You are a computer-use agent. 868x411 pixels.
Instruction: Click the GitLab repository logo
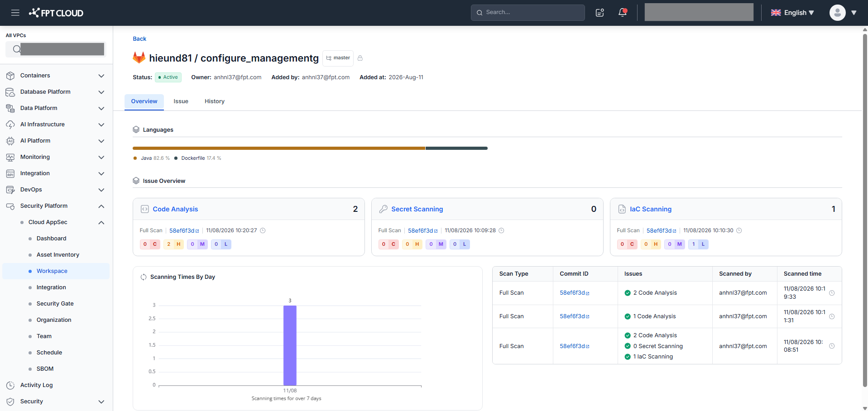[139, 57]
